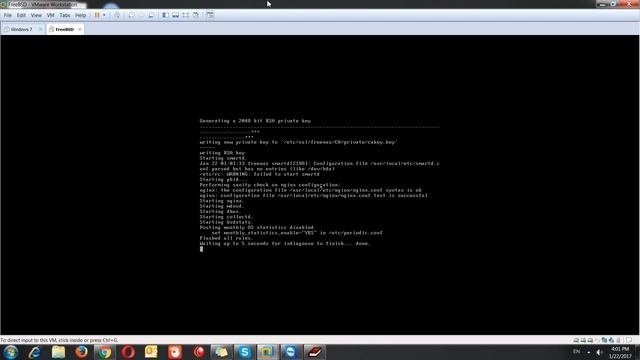Open the VM menu
This screenshot has height=360, width=640.
[51, 15]
